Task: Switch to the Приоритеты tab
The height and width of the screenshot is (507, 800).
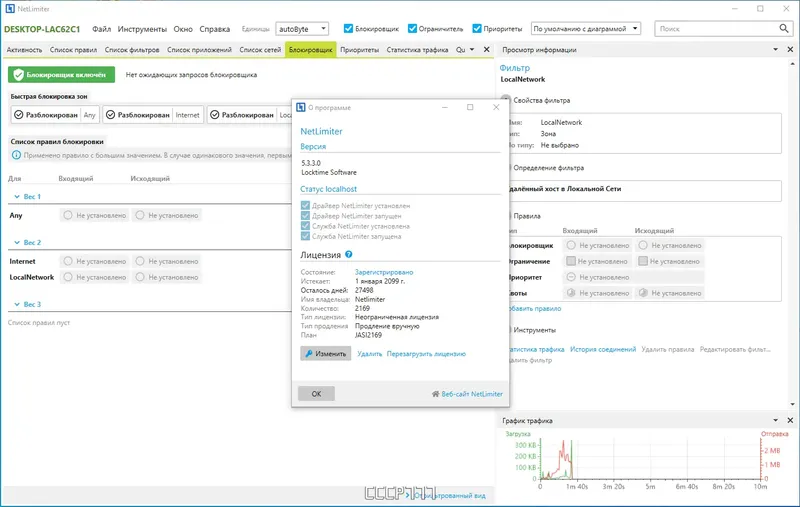Action: coord(359,49)
